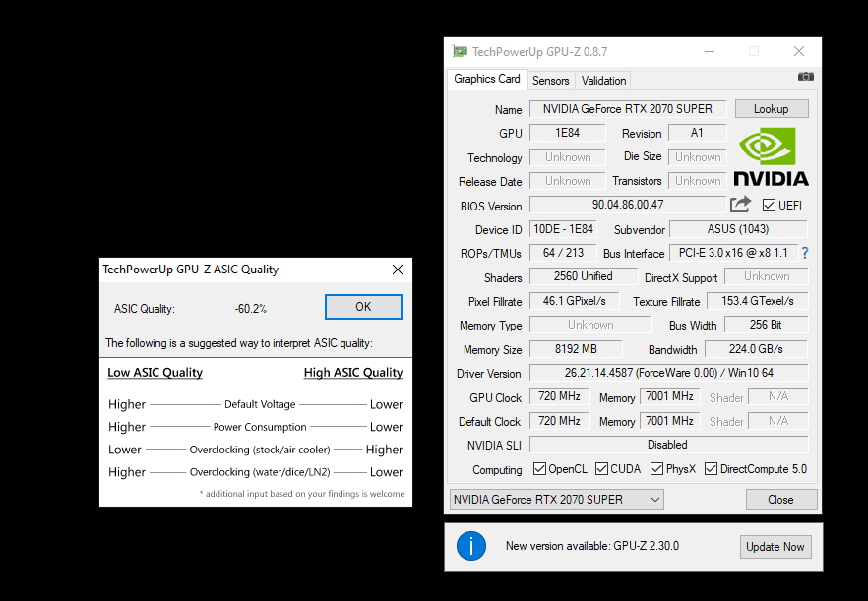
Task: Click the NVIDIA logo in GPU-Z
Action: coord(771,156)
